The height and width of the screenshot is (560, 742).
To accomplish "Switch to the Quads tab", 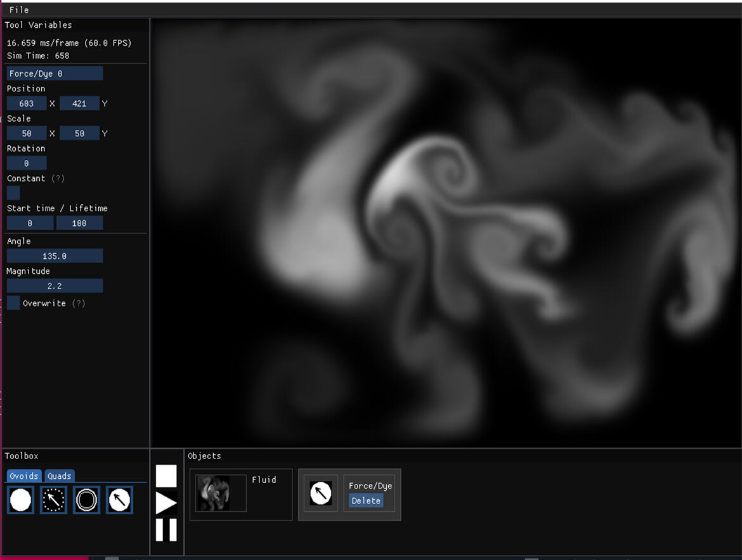I will pyautogui.click(x=59, y=476).
